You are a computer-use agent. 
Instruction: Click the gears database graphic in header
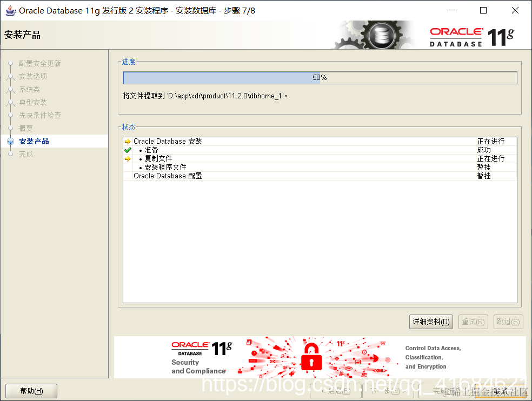coord(373,35)
